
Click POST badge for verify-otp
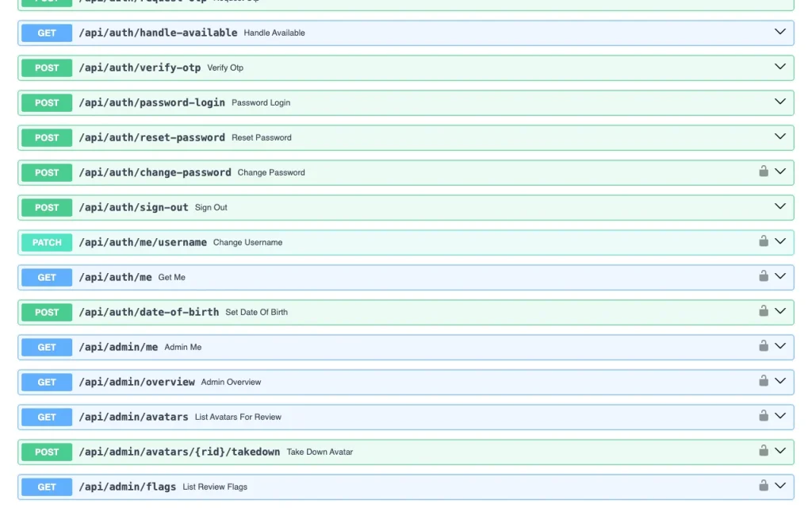pos(47,68)
